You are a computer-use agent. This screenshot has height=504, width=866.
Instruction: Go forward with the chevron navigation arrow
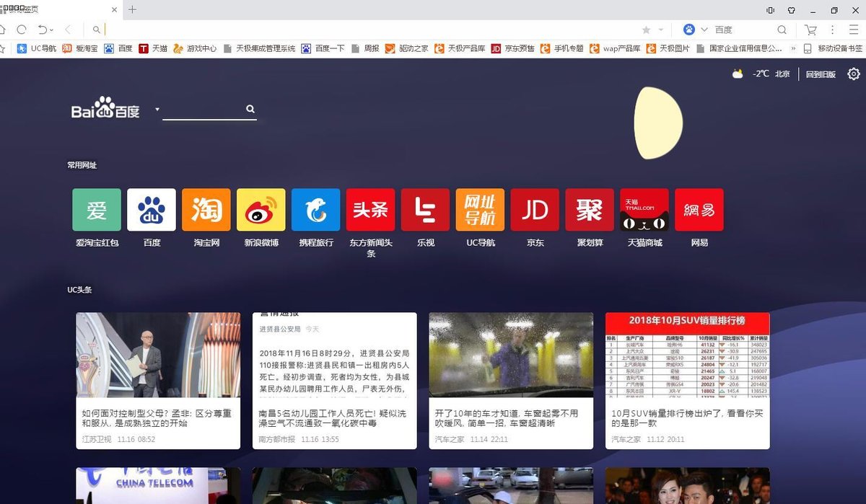[x=68, y=30]
